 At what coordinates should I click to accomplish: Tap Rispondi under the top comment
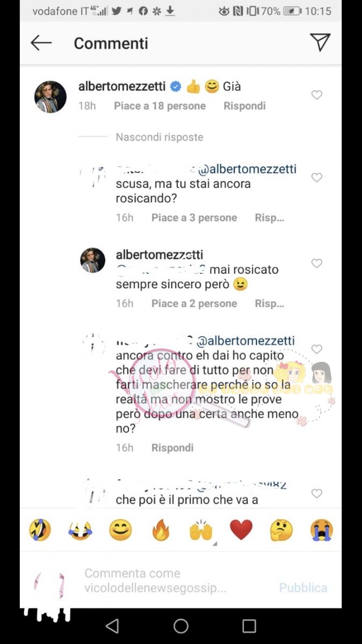click(x=244, y=106)
